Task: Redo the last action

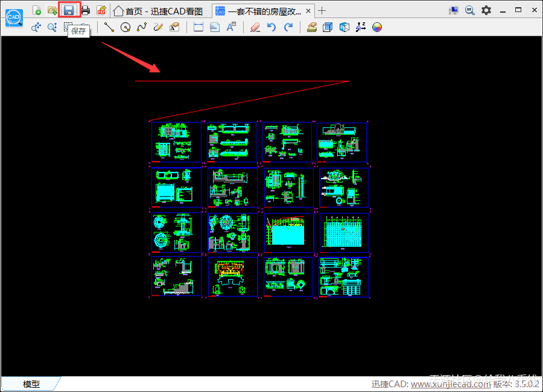Action: coord(288,27)
